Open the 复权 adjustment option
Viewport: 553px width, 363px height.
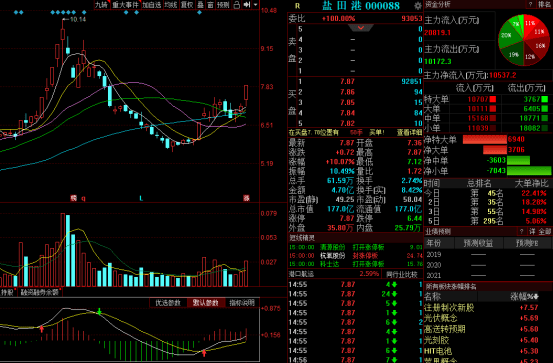(x=187, y=5)
